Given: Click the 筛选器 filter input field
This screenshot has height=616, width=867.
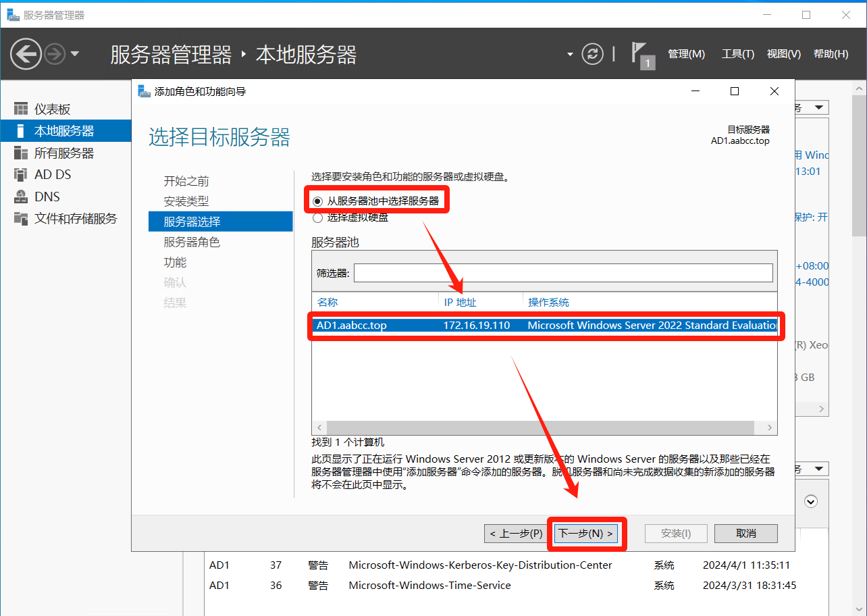Looking at the screenshot, I should [562, 273].
